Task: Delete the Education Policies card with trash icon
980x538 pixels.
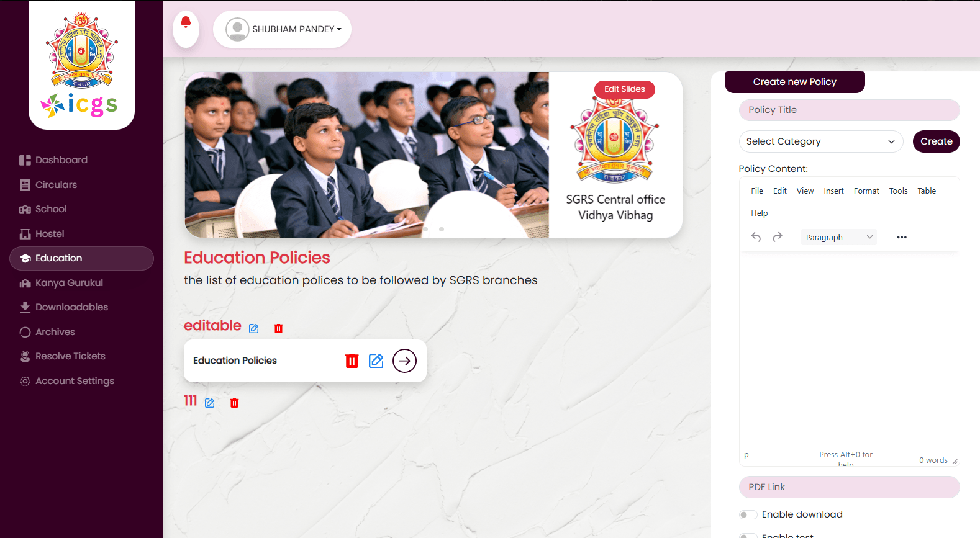Action: tap(352, 361)
